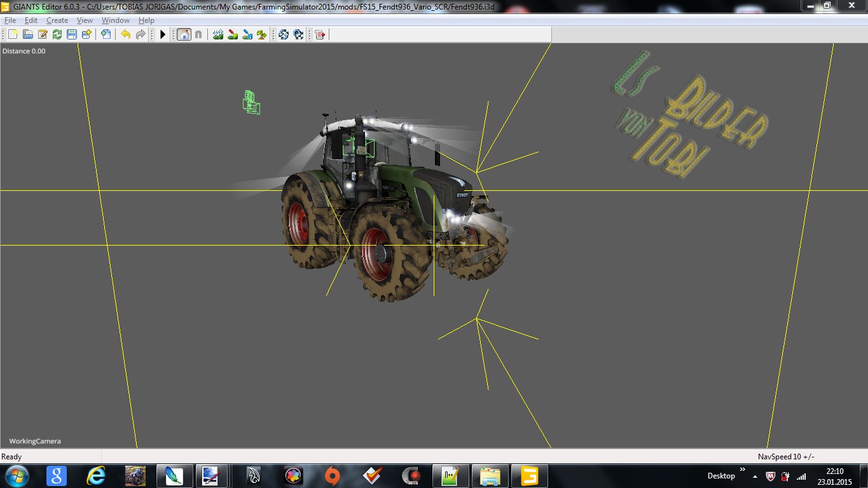This screenshot has width=868, height=488.
Task: Click the red export list icon
Action: pos(319,34)
